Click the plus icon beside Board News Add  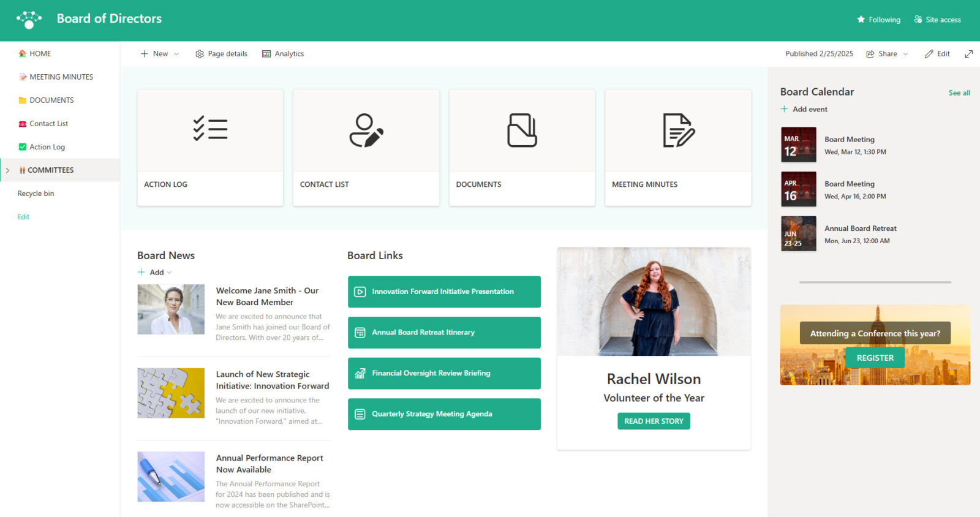point(141,273)
